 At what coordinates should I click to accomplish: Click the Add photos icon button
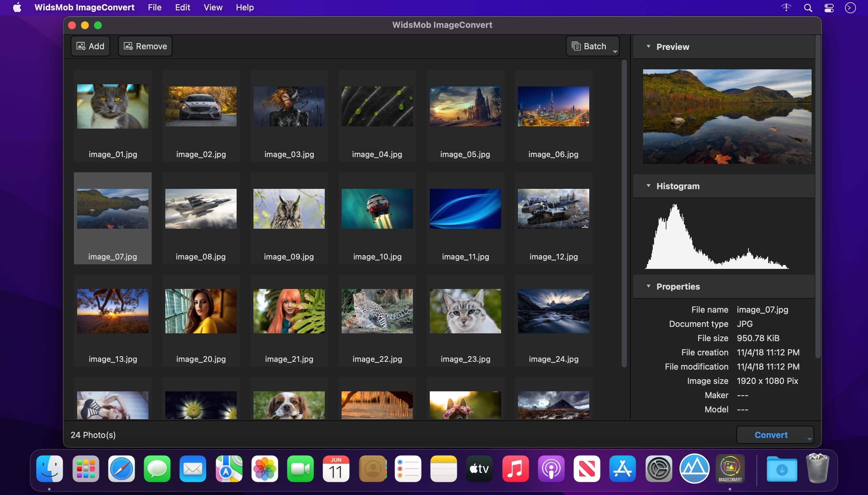tap(91, 46)
